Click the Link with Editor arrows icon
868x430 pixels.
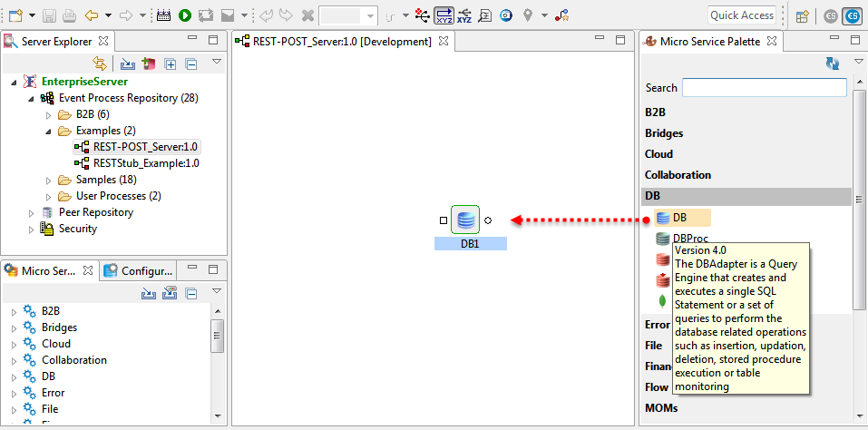point(100,64)
